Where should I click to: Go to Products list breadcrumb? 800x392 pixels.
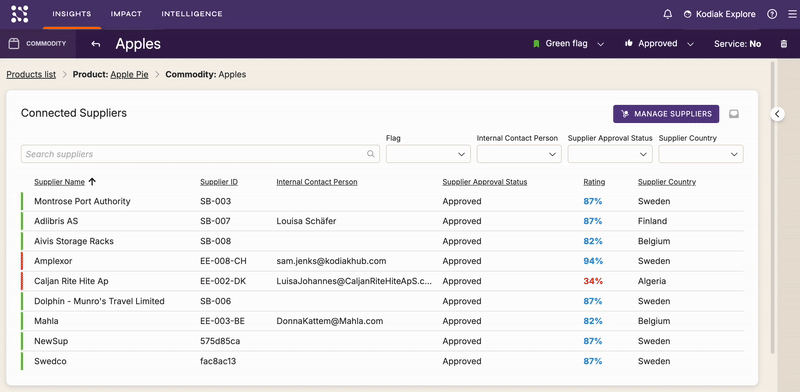31,75
